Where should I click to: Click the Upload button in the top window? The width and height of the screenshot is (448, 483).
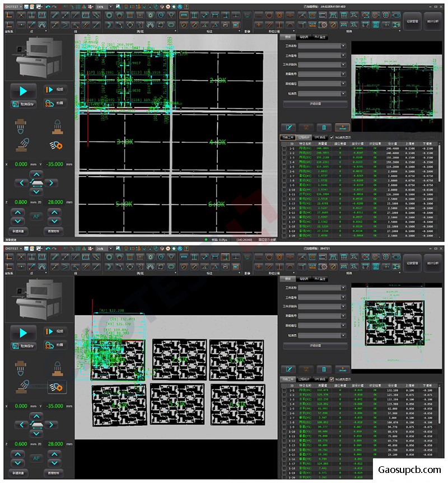coord(342,128)
